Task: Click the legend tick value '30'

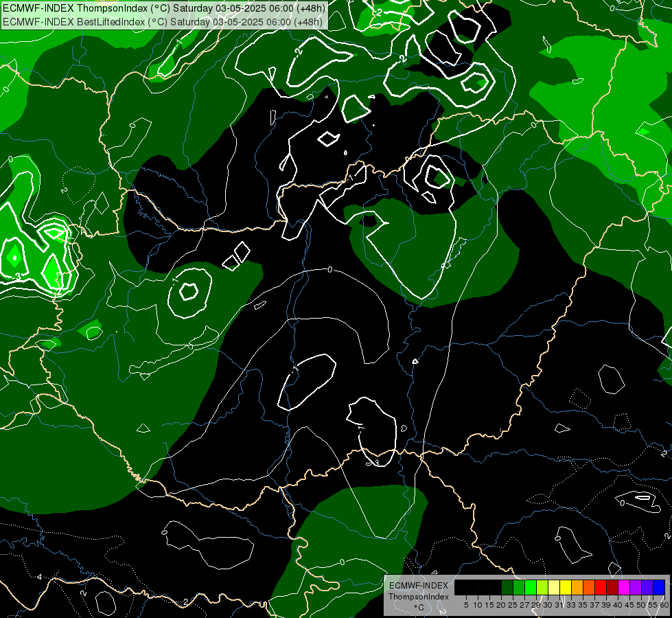Action: point(548,605)
